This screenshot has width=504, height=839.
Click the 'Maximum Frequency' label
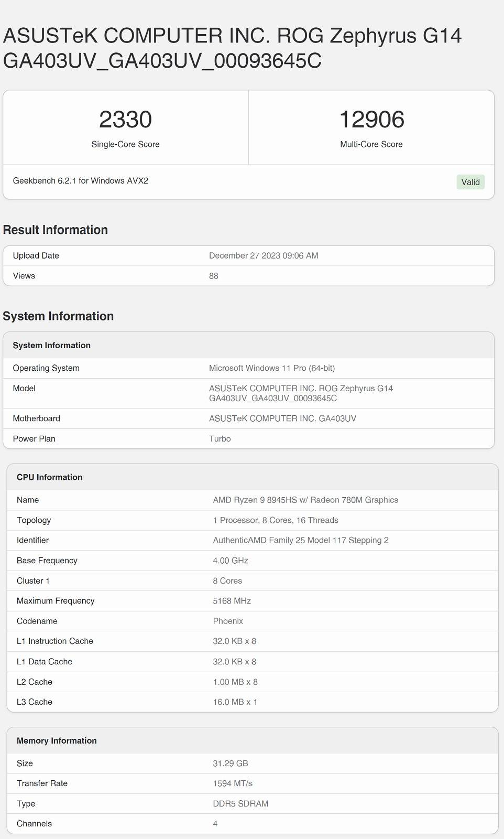click(56, 601)
